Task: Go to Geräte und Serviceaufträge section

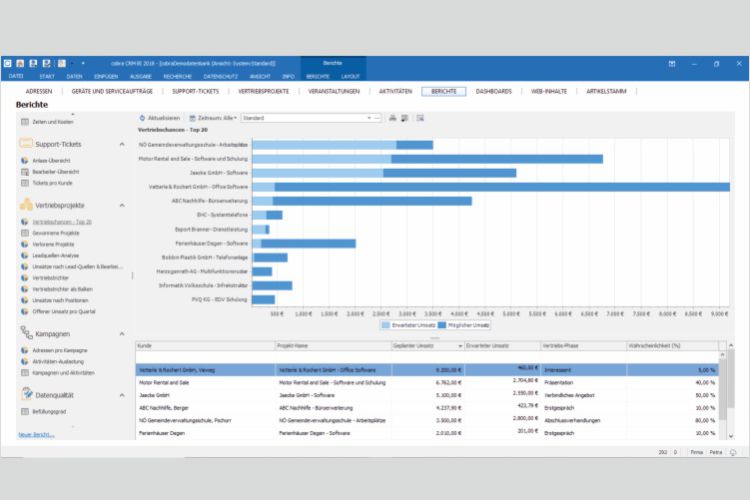Action: pos(112,91)
